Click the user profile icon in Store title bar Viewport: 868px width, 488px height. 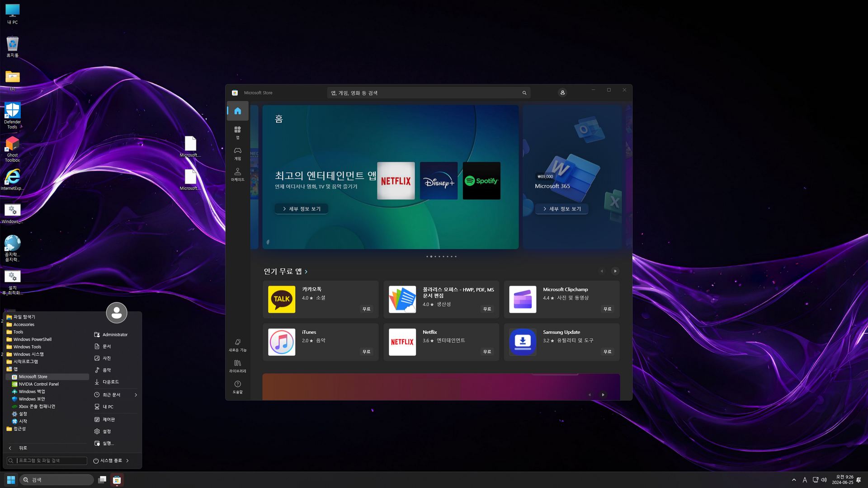[x=562, y=93]
